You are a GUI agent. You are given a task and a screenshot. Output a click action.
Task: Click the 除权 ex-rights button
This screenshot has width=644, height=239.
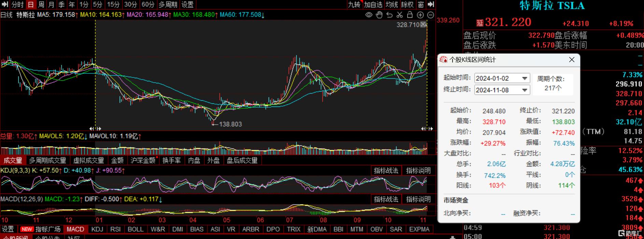407,4
